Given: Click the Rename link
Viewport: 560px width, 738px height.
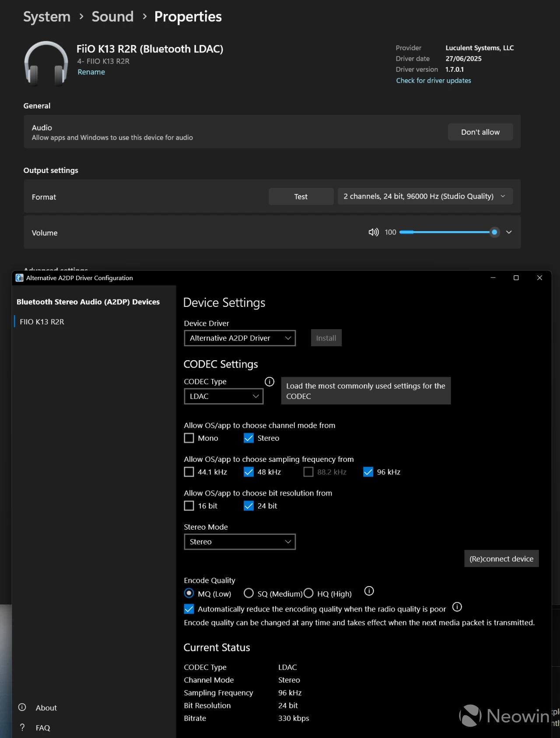Looking at the screenshot, I should [91, 72].
